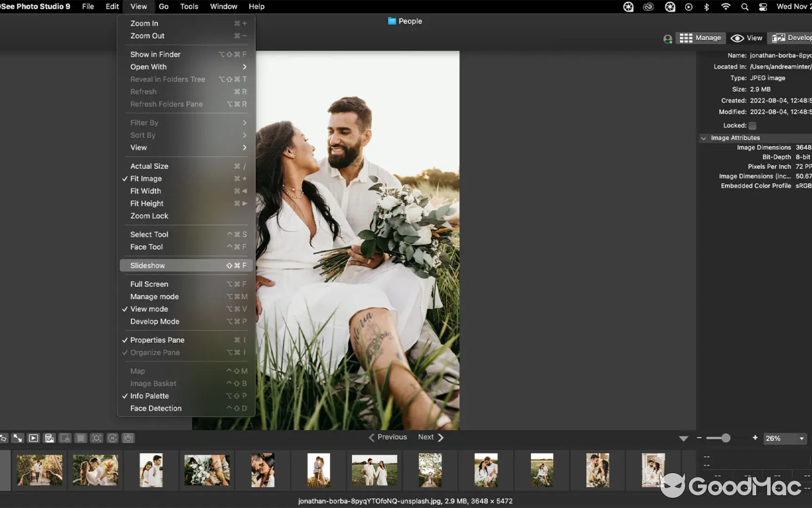Click the face detection smiley icon
The width and height of the screenshot is (812, 508).
point(128,438)
